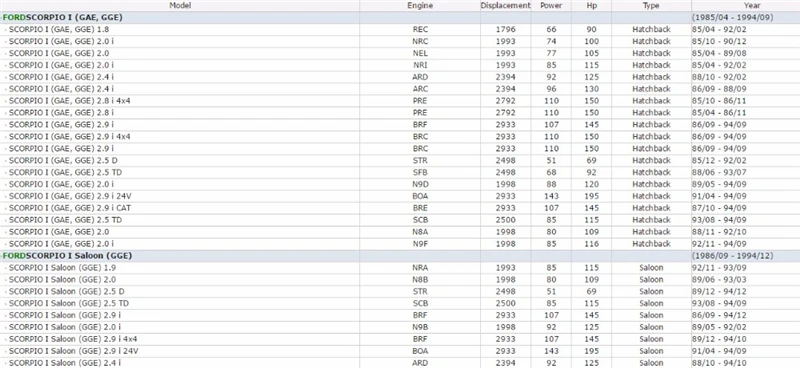This screenshot has height=368, width=800.
Task: Click engine code ARC
Action: pos(420,89)
